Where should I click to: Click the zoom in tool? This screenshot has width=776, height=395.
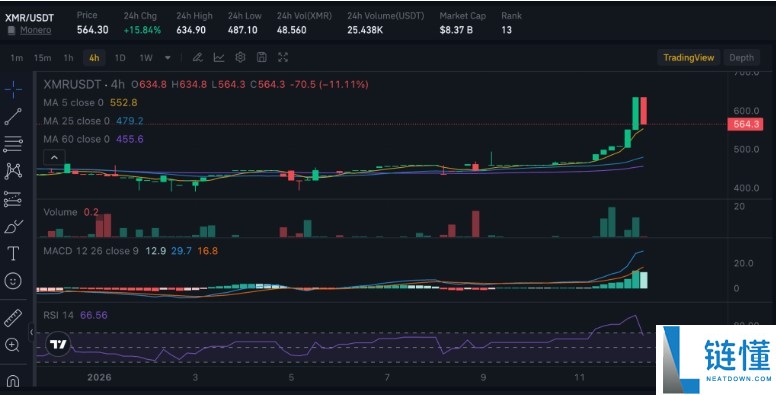(x=12, y=345)
